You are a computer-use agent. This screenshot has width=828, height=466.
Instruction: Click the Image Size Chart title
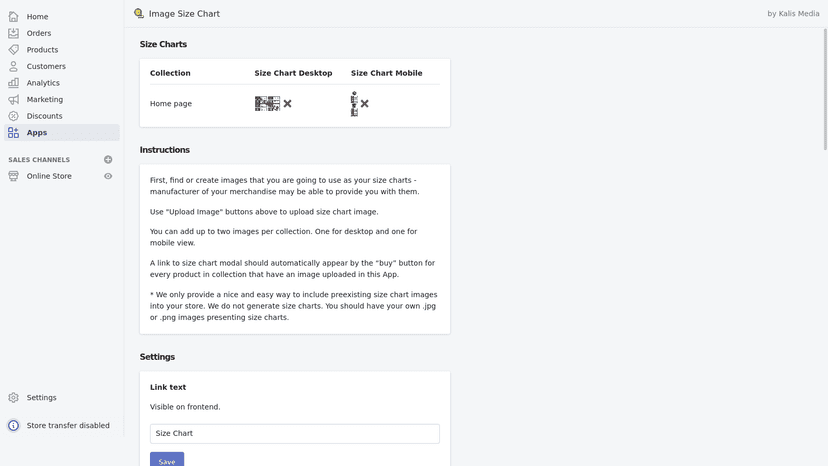tap(184, 14)
